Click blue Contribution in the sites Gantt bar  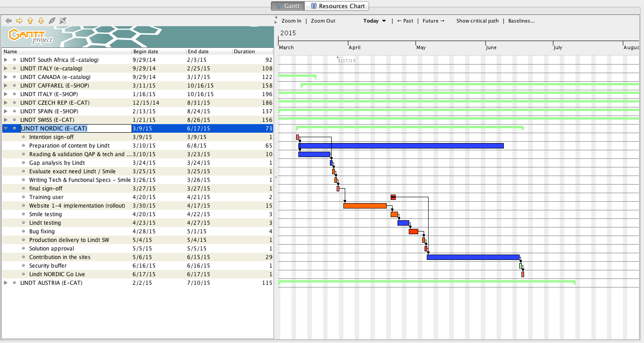tap(473, 257)
